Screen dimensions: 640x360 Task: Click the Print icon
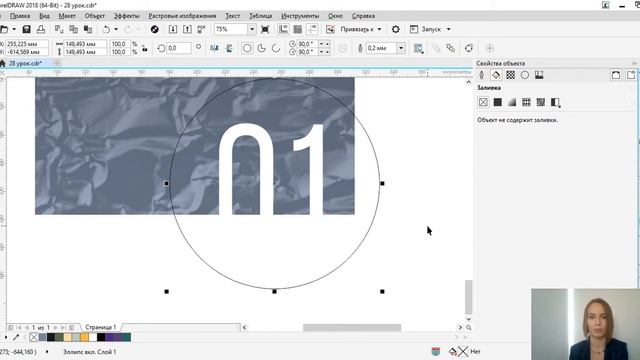point(41,29)
